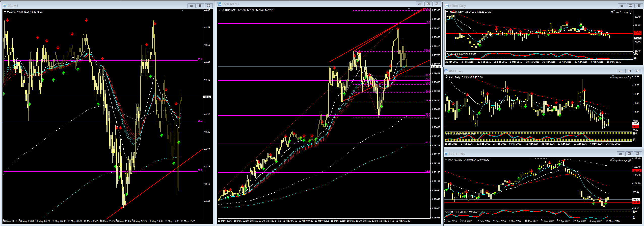Click the #MU,Daily window chart icon

446,71
